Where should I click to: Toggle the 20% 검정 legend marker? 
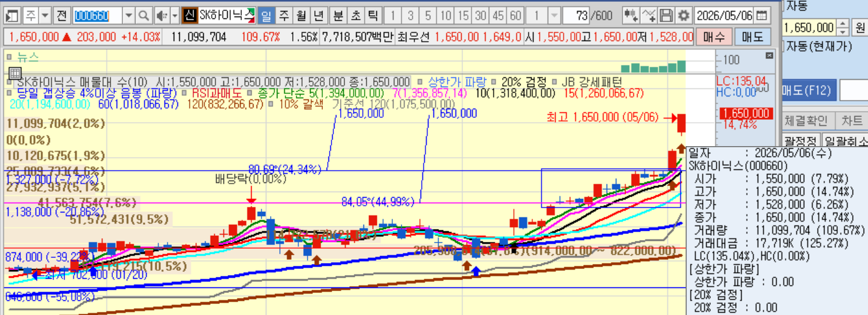494,82
